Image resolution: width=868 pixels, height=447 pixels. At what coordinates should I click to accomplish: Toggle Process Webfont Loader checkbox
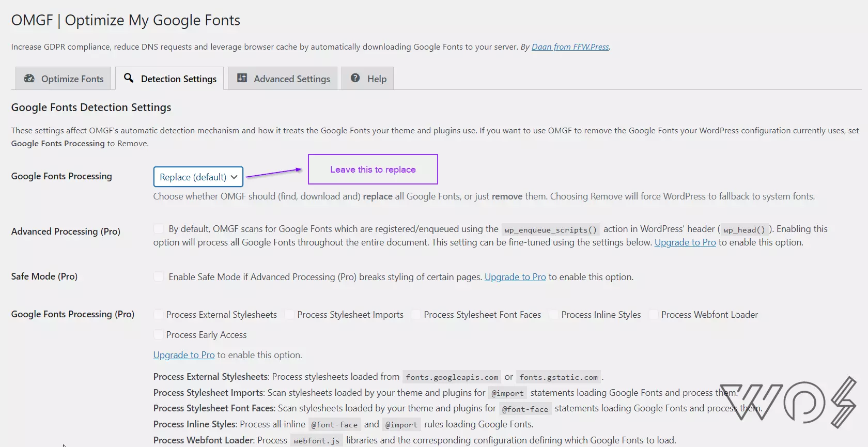click(654, 315)
